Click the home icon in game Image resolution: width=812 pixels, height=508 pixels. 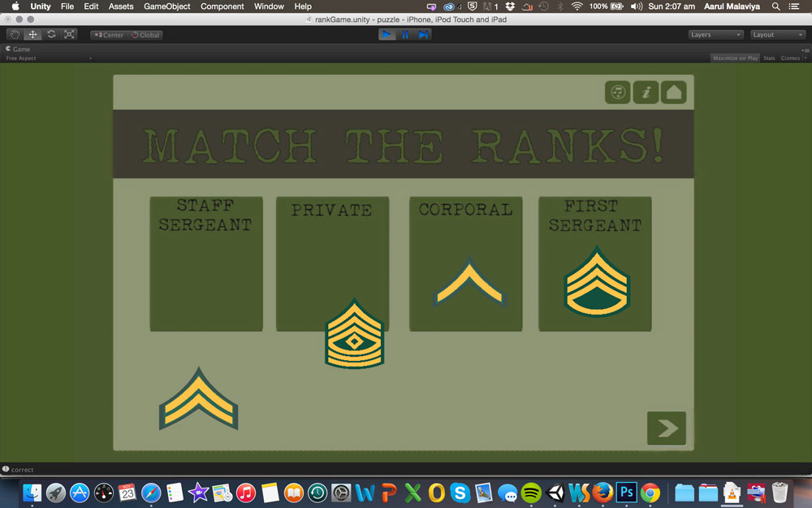tap(674, 92)
